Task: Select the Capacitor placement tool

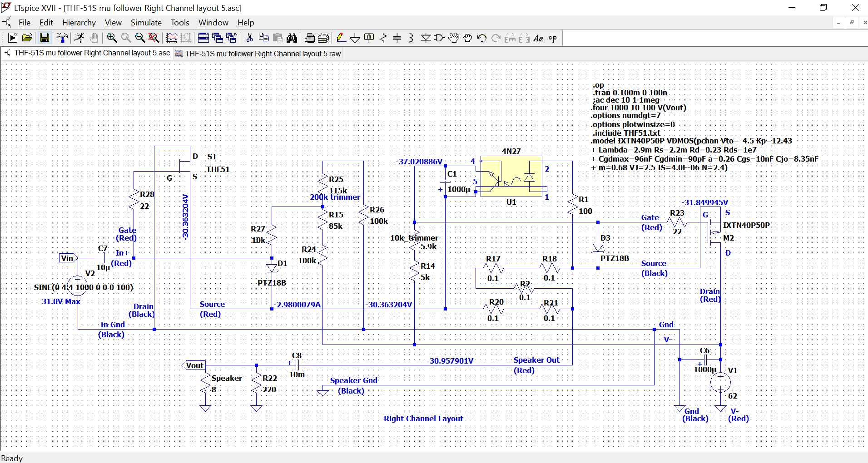Action: pos(397,38)
